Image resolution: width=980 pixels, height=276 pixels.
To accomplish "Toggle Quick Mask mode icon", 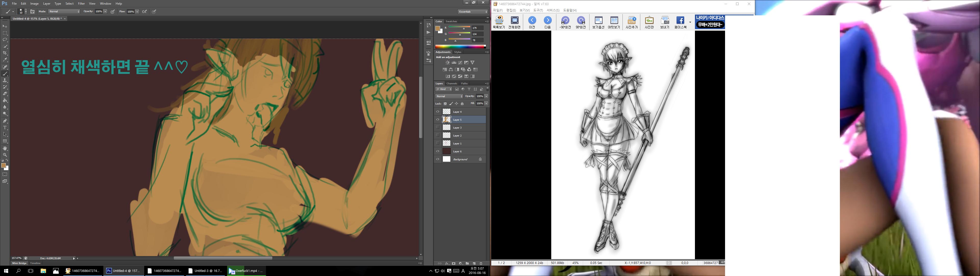I will [x=5, y=175].
